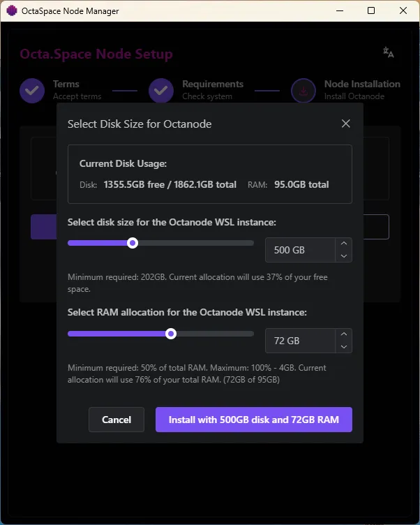Close the OctaSpace Node Manager window
This screenshot has height=525, width=420.
[403, 10]
